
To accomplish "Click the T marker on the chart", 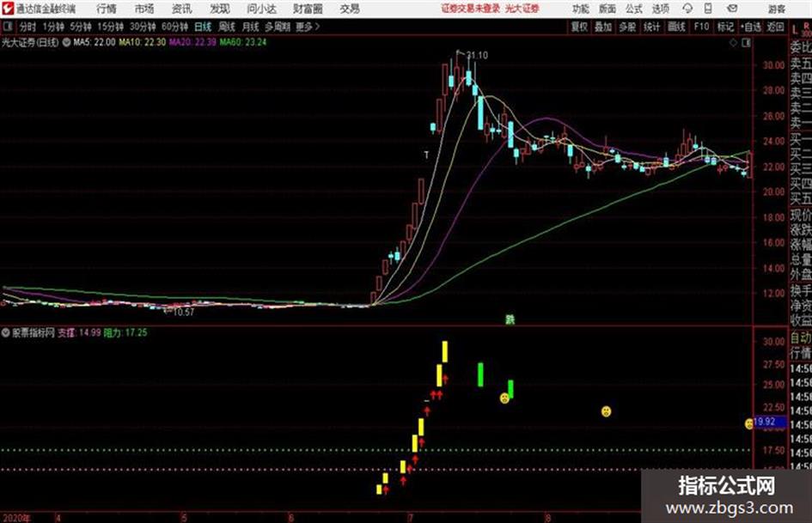I will tap(426, 155).
